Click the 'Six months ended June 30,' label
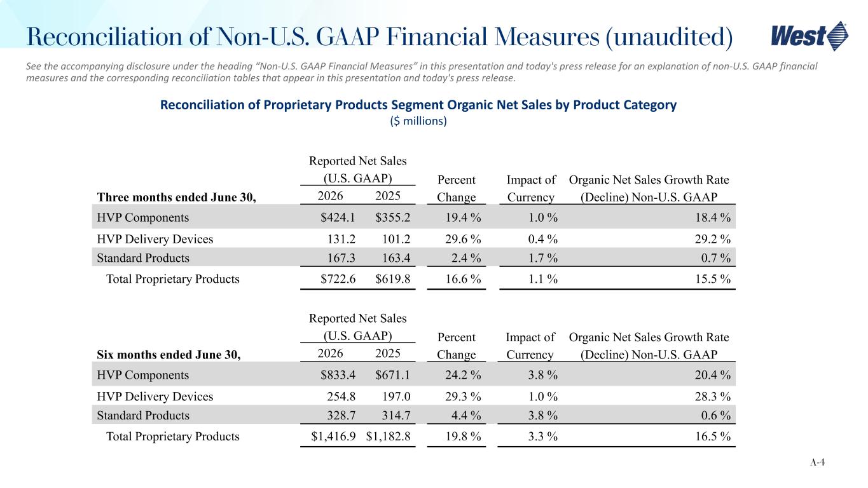Image resolution: width=868 pixels, height=488 pixels. (169, 355)
